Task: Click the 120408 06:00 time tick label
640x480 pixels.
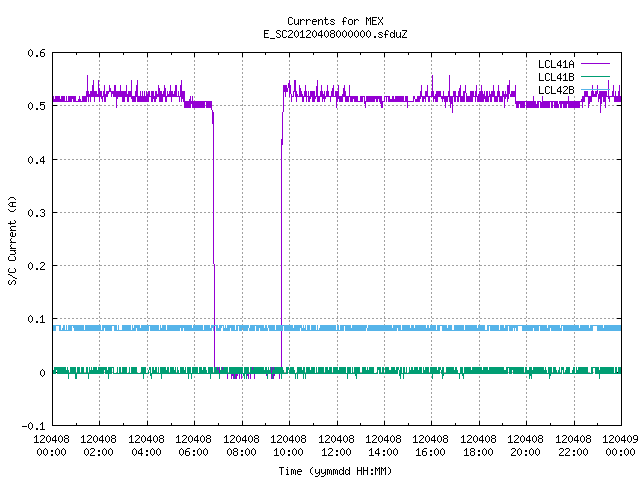Action: tap(193, 446)
